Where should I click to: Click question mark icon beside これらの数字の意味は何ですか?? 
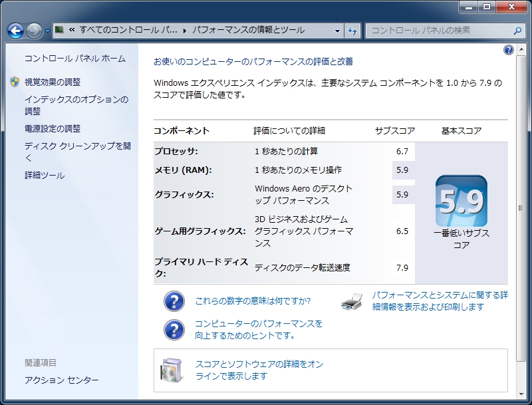[x=174, y=301]
